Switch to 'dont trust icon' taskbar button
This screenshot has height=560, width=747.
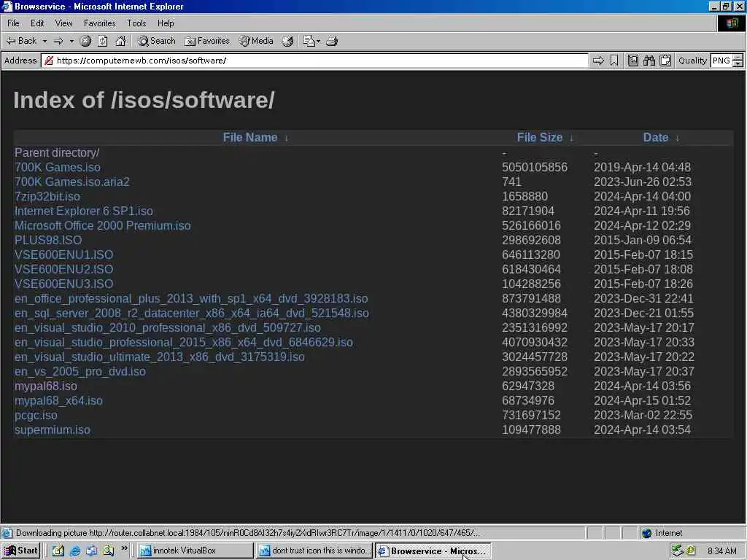[314, 551]
